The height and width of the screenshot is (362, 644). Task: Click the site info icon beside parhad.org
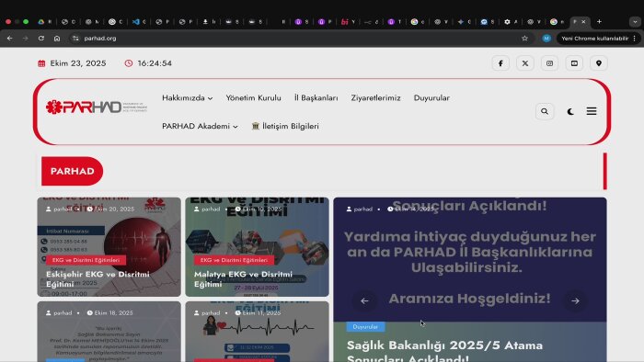click(75, 38)
